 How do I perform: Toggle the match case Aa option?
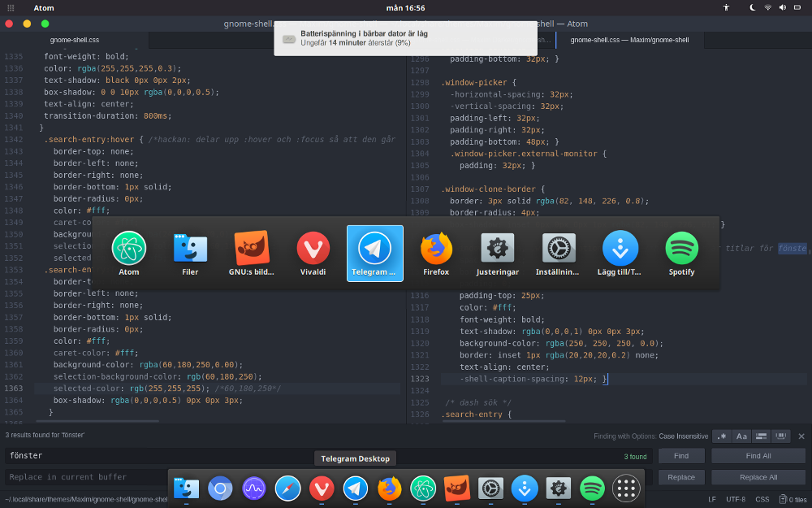(741, 436)
